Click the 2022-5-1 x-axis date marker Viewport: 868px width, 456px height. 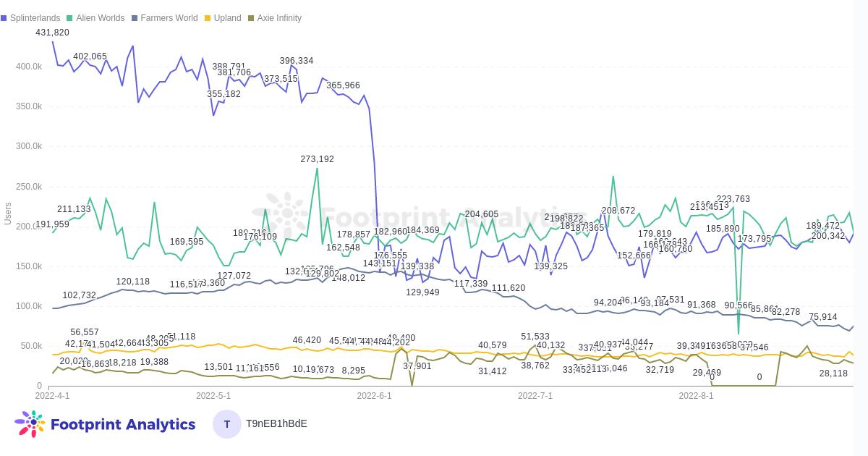point(213,396)
